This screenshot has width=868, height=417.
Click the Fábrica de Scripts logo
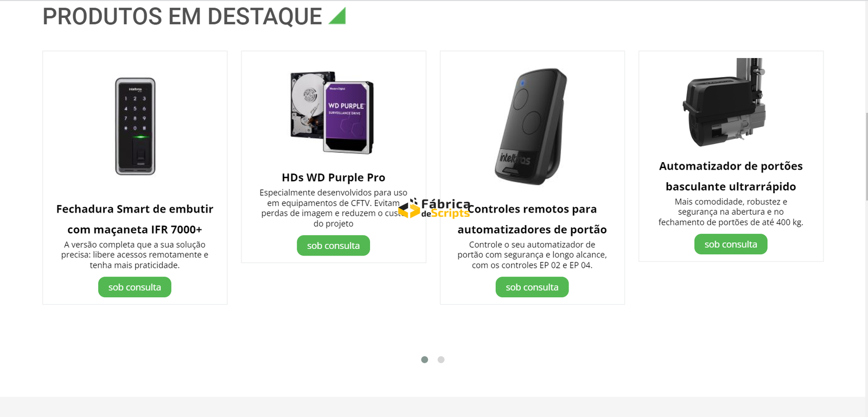click(435, 208)
